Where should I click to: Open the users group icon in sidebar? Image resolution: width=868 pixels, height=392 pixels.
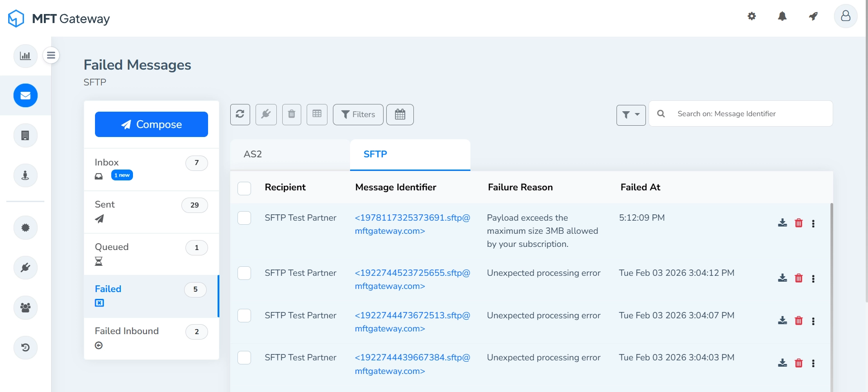coord(25,307)
